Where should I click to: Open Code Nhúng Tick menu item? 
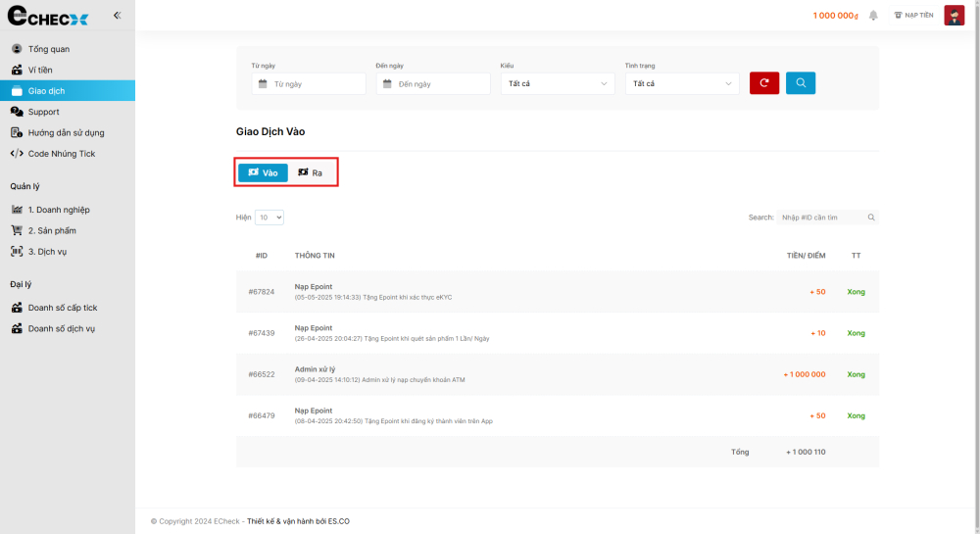[61, 154]
